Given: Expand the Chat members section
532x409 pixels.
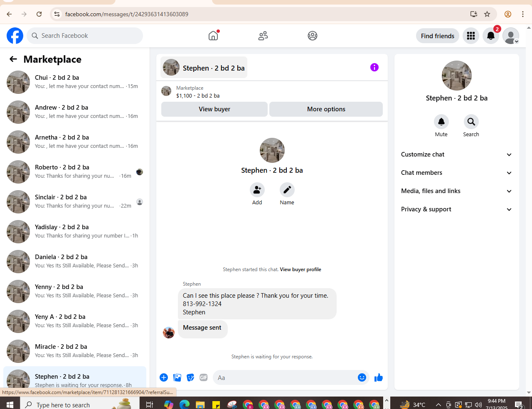Looking at the screenshot, I should pos(457,173).
